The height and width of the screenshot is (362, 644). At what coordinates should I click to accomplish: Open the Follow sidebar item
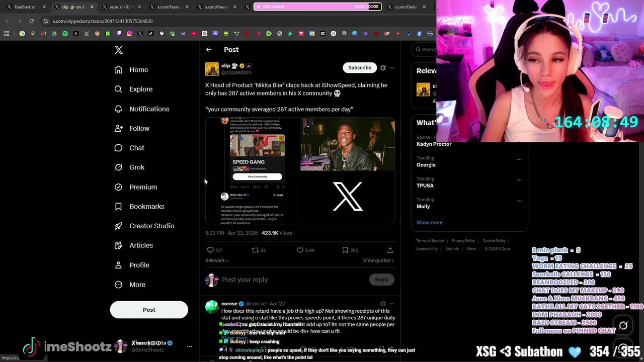[x=132, y=128]
